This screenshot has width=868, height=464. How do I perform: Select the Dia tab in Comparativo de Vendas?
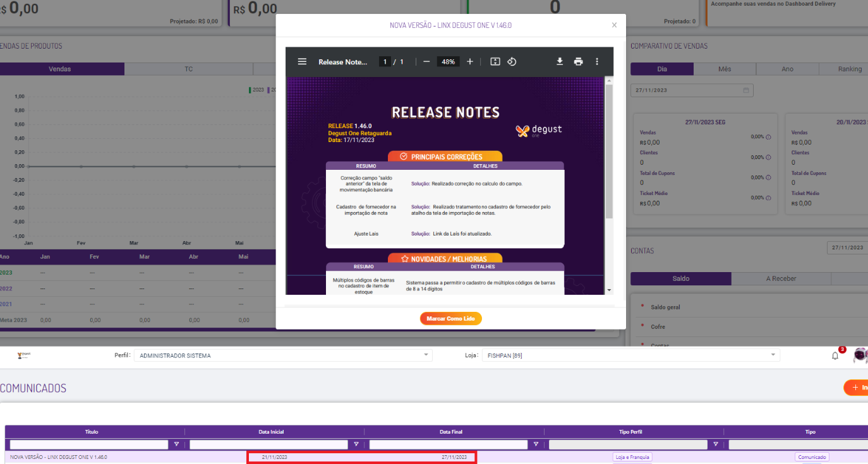pyautogui.click(x=662, y=69)
